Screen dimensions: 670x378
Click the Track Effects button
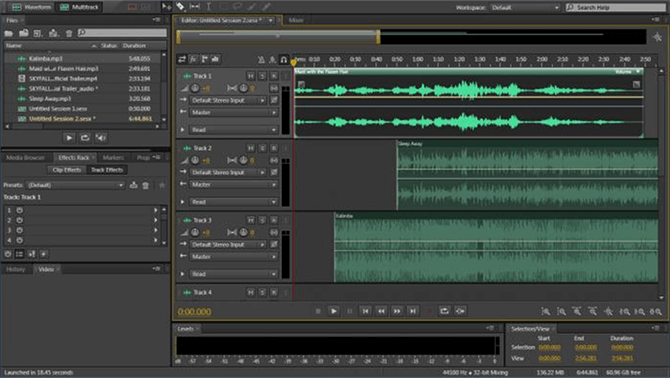point(106,170)
